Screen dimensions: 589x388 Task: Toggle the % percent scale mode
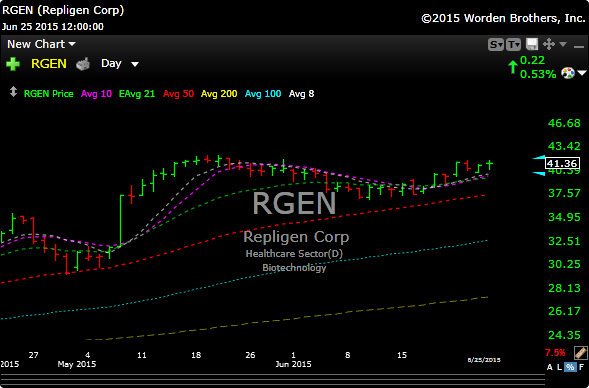point(570,367)
